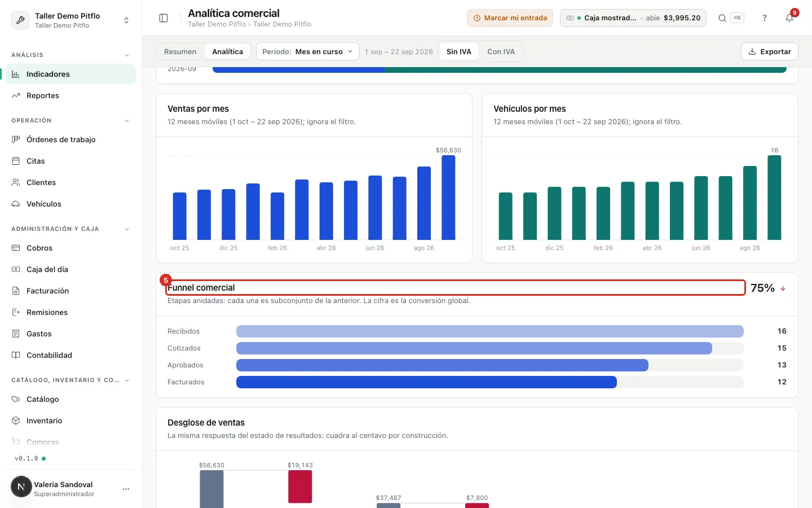Go to Facturación page
This screenshot has width=812, height=508.
pyautogui.click(x=71, y=291)
